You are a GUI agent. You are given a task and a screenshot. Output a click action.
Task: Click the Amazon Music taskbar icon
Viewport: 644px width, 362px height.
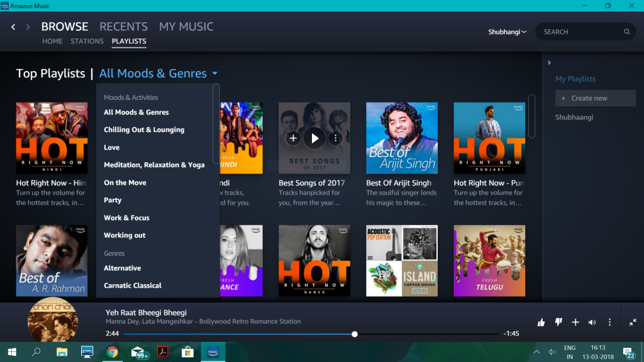[x=213, y=352]
